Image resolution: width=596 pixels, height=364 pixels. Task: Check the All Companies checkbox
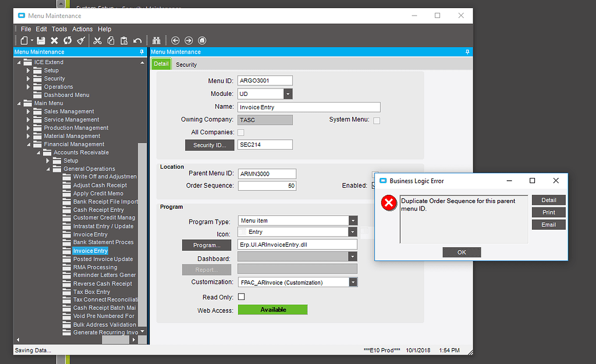[240, 132]
